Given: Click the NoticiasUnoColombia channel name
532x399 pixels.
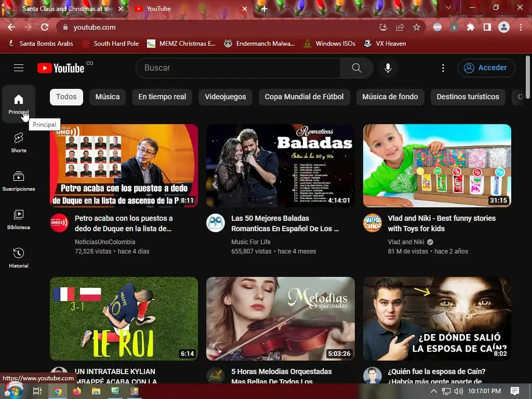Looking at the screenshot, I should point(105,242).
